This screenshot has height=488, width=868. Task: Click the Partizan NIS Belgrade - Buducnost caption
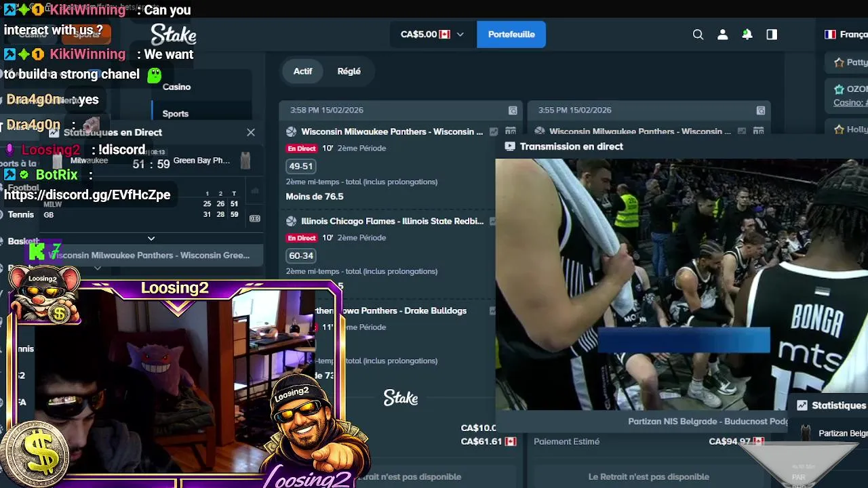point(708,421)
